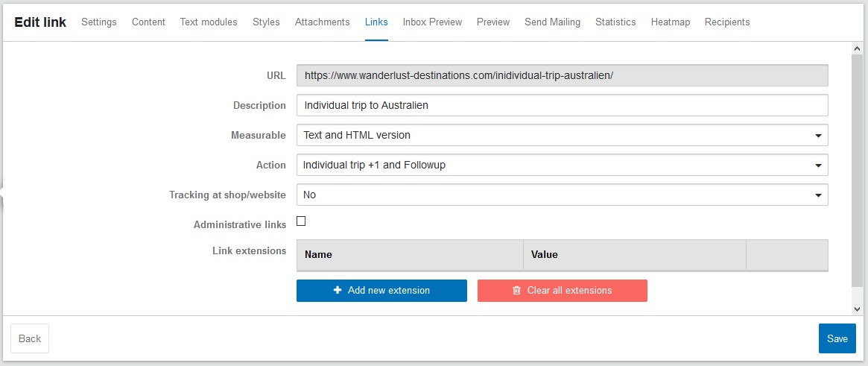The height and width of the screenshot is (366, 868).
Task: Click the scrollbar up arrow
Action: [858, 48]
